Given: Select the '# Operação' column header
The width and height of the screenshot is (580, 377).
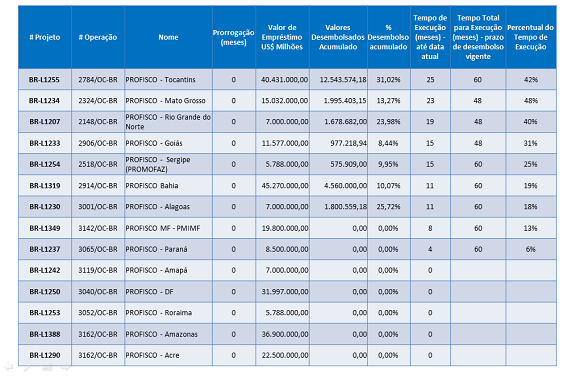Looking at the screenshot, I should pos(98,37).
